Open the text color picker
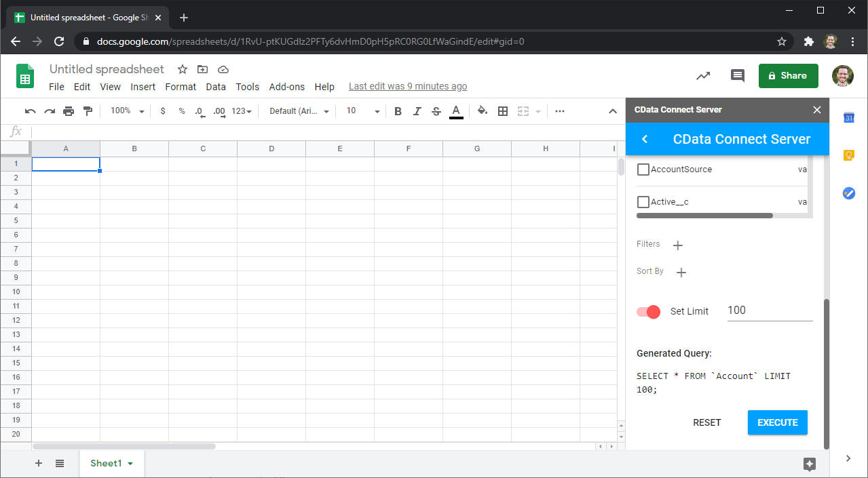 456,111
